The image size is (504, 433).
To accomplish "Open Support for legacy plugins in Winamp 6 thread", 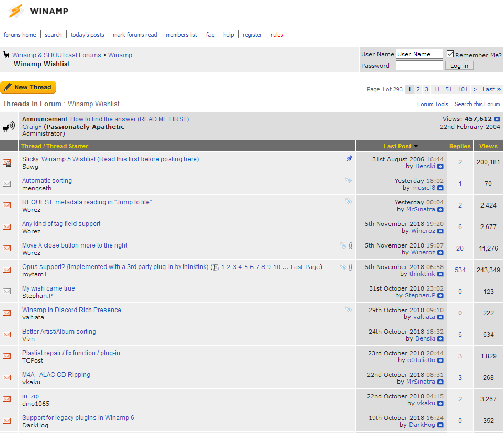I will point(78,418).
